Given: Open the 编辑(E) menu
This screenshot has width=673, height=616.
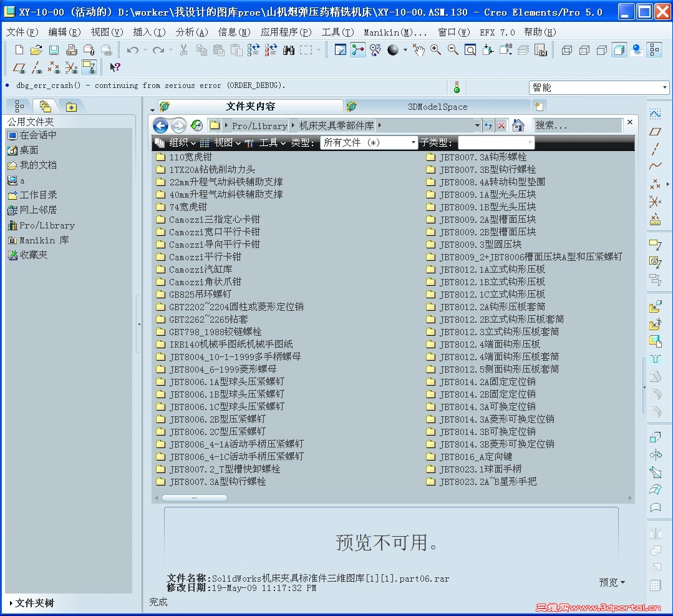Looking at the screenshot, I should tap(64, 32).
